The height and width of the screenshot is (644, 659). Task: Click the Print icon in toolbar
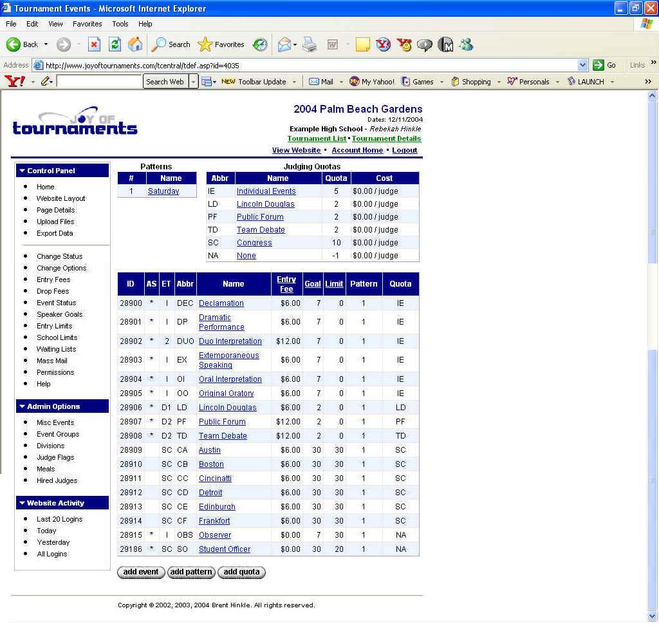click(310, 44)
